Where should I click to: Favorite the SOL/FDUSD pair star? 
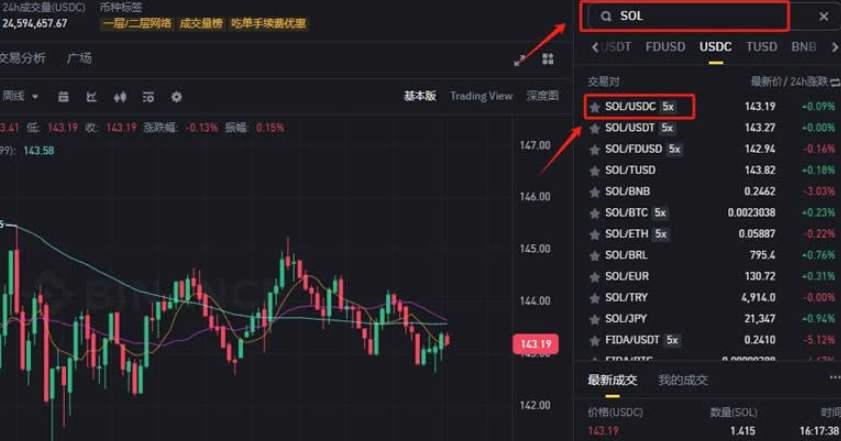coord(594,150)
